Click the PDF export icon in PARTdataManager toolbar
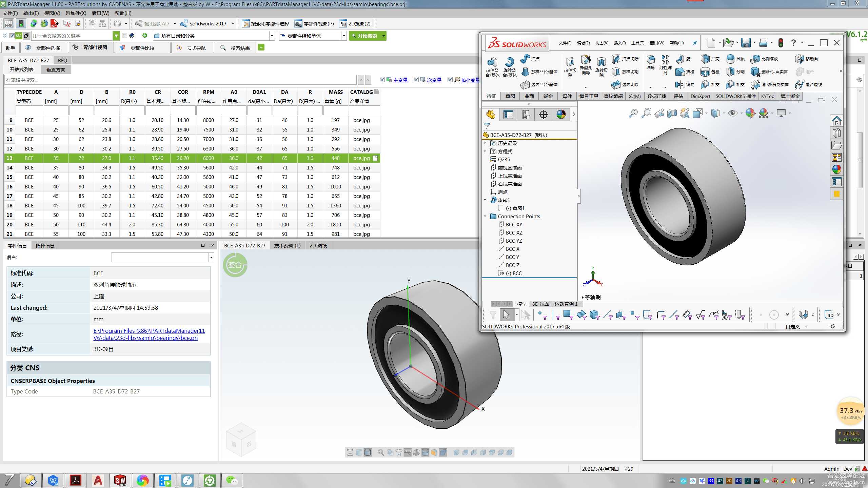The height and width of the screenshot is (488, 868). pyautogui.click(x=54, y=24)
